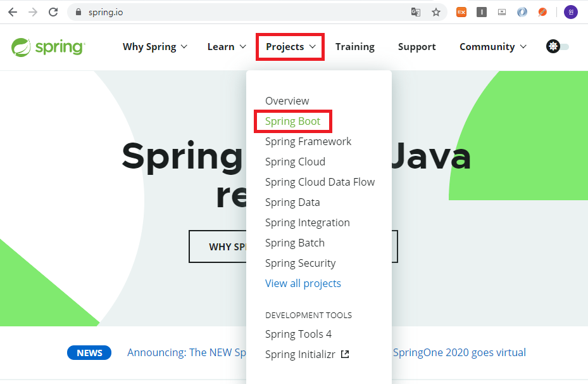The image size is (588, 384).
Task: Click the DEVELOPMENT TOOLS heading text
Action: [x=308, y=316]
